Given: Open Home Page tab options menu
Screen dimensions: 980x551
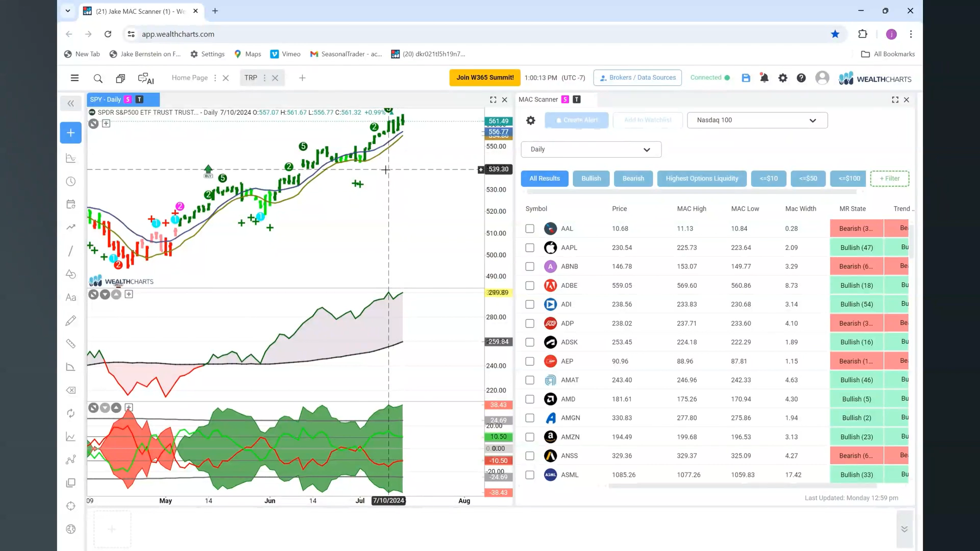Looking at the screenshot, I should pos(215,78).
